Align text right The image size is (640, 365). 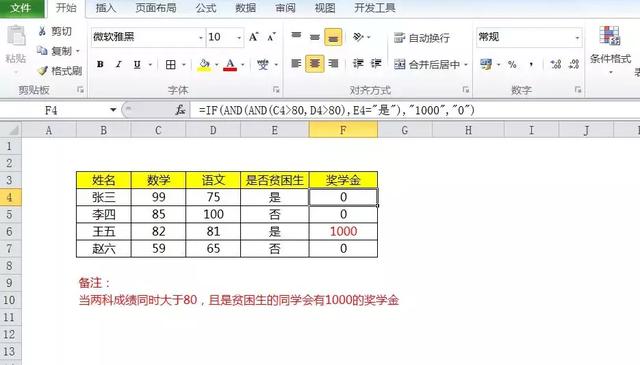click(x=333, y=63)
